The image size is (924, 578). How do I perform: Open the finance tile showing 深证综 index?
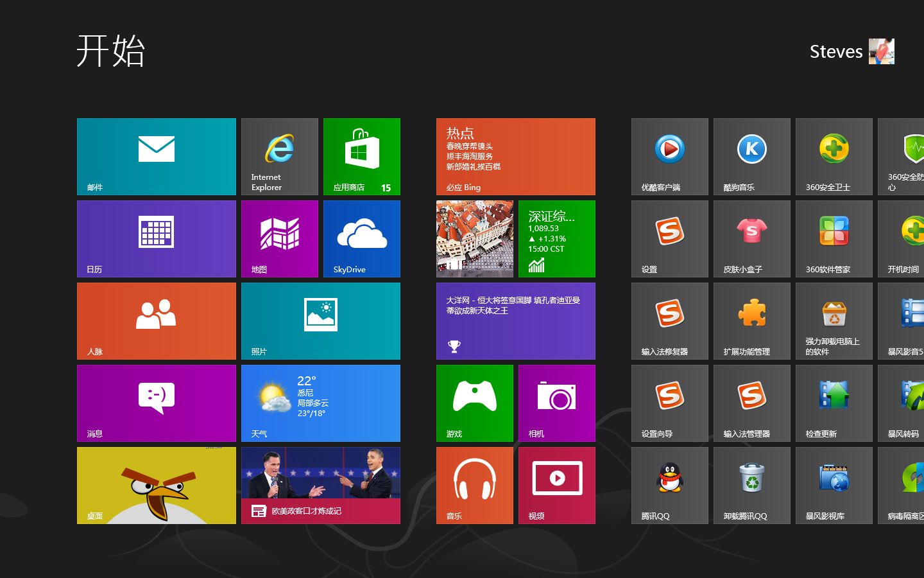pos(557,239)
